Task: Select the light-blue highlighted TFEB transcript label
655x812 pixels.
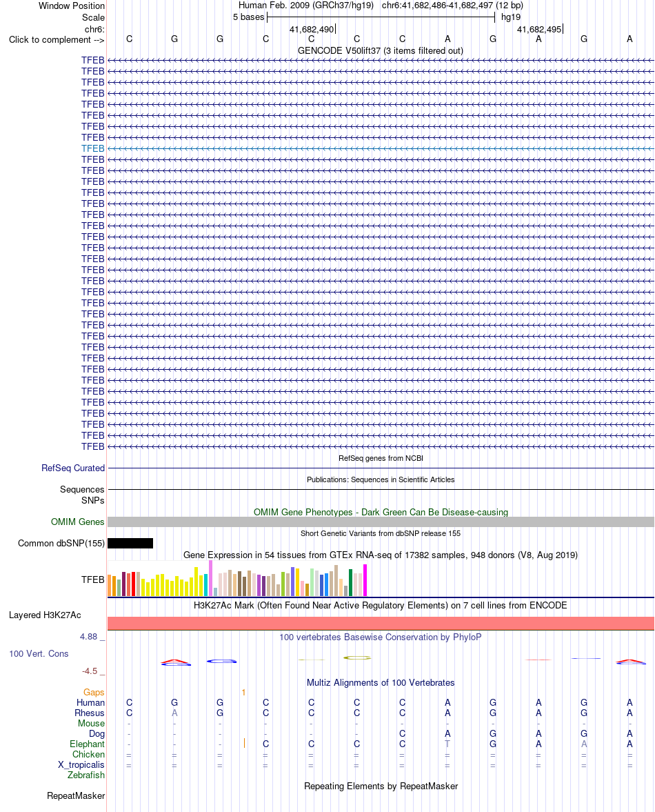Action: pos(92,148)
